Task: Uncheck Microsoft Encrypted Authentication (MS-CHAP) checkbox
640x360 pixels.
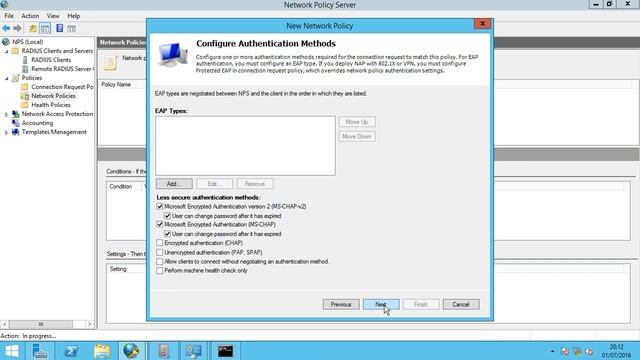Action: (160, 224)
